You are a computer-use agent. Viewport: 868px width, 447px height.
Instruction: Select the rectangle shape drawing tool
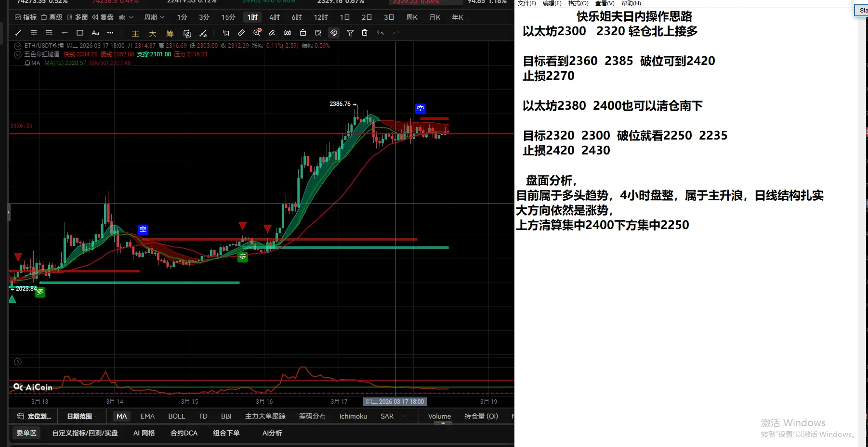[80, 33]
